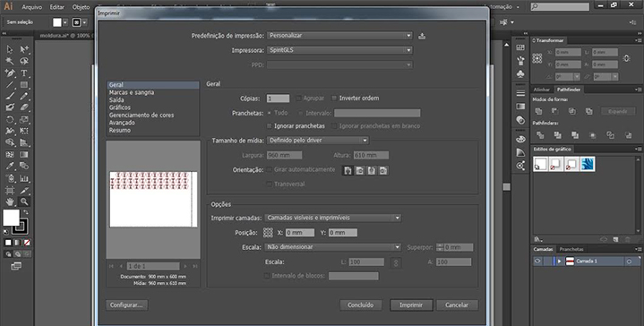Select the Artboard tool
644x326 pixels.
10,191
